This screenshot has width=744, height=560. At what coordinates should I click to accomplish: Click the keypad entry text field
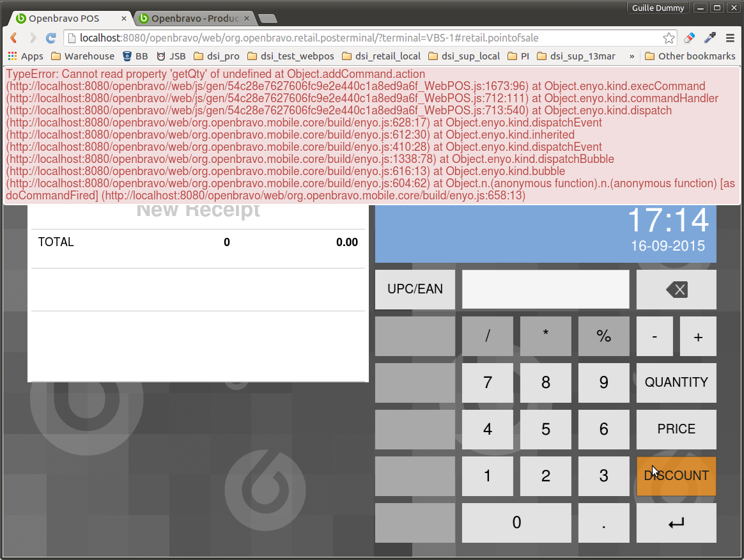[x=545, y=290]
